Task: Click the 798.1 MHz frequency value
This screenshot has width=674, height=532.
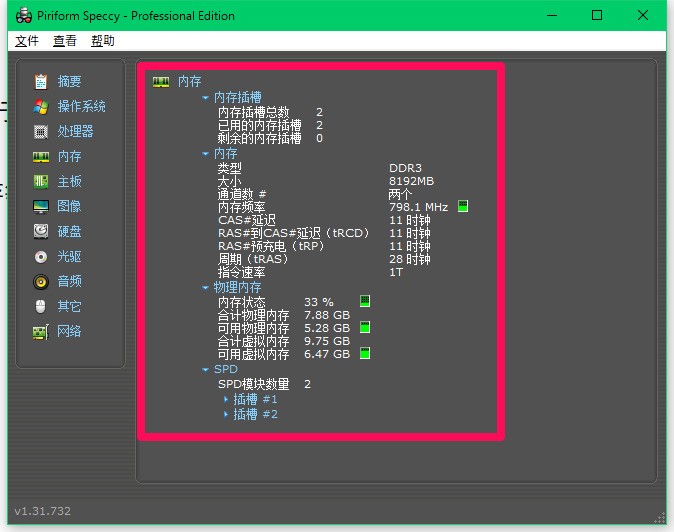Action: tap(418, 207)
